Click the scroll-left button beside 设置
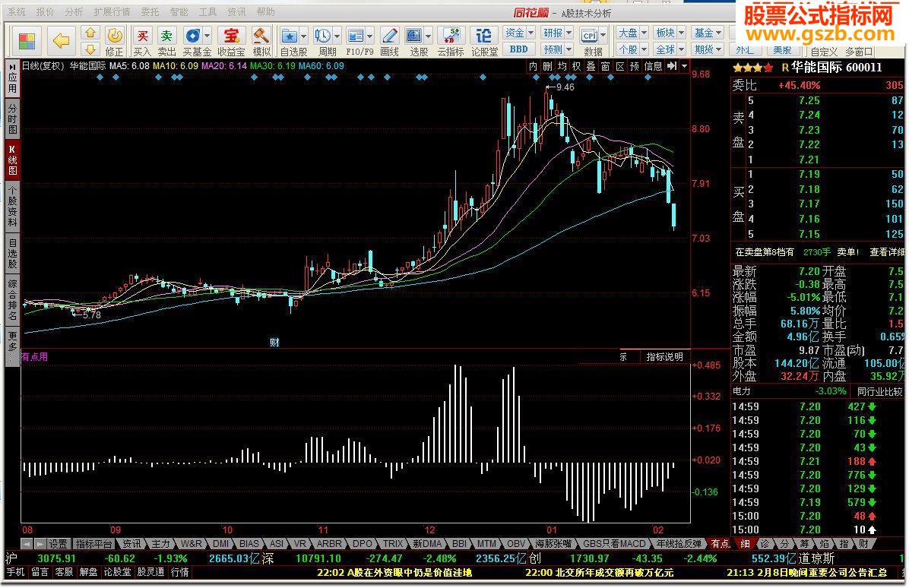The image size is (909, 588). (27, 544)
